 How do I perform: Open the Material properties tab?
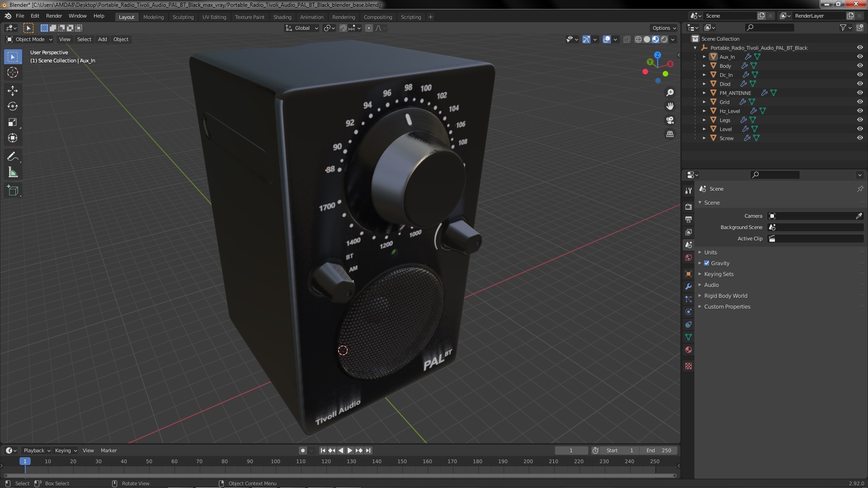pyautogui.click(x=689, y=350)
